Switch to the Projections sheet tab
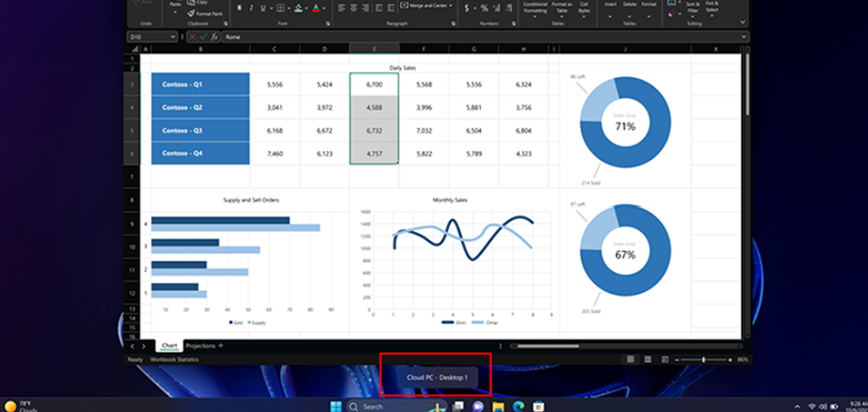Viewport: 868px width, 412px height. (x=200, y=345)
